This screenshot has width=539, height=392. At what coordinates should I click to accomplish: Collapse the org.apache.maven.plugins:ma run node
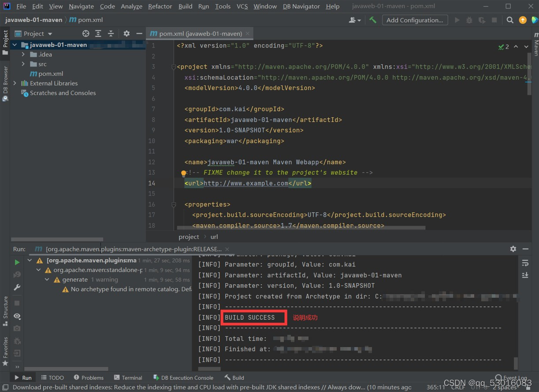point(30,260)
